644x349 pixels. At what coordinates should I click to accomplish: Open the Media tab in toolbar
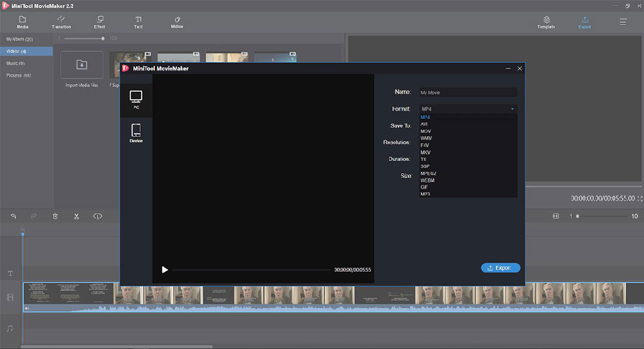pos(23,22)
